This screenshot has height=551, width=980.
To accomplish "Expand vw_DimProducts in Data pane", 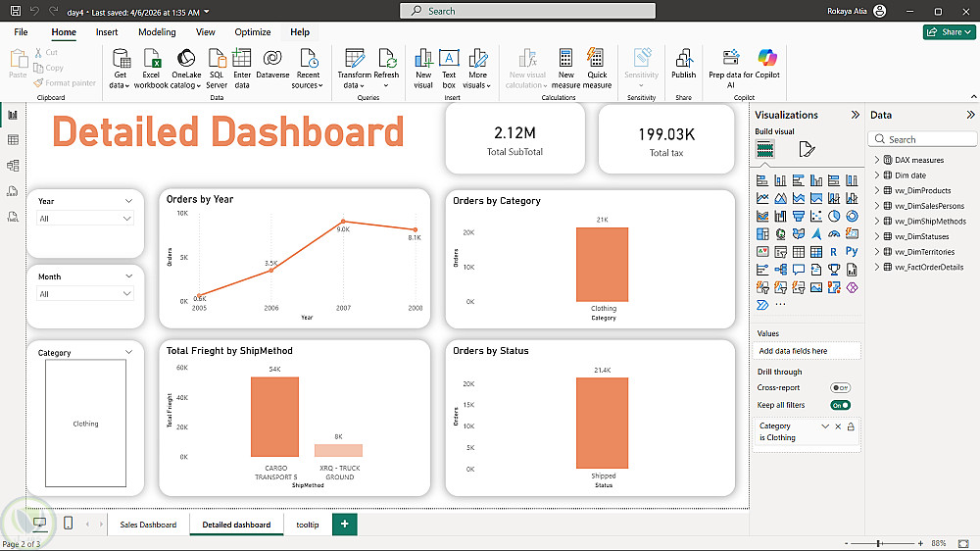I will pos(877,191).
